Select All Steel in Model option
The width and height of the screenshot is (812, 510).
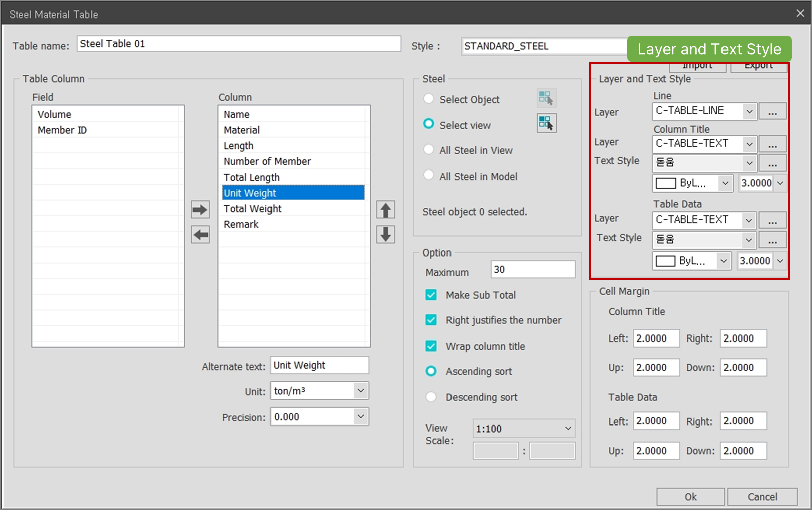pyautogui.click(x=429, y=175)
